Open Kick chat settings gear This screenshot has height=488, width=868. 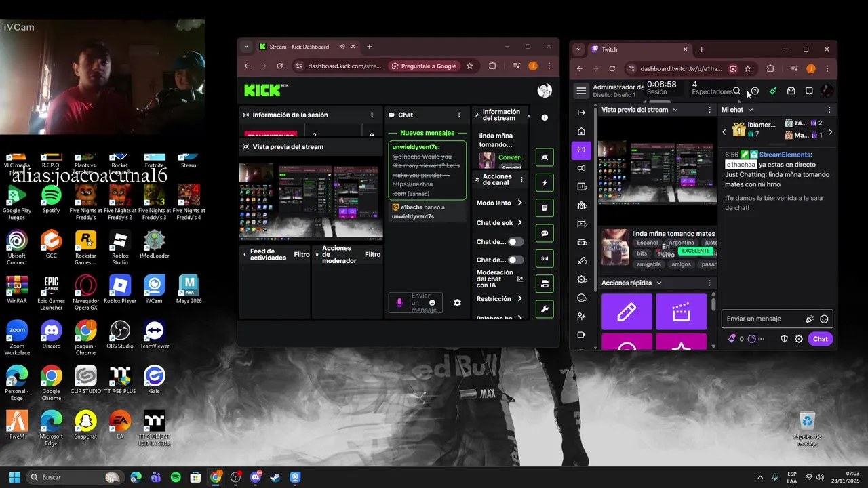click(x=457, y=303)
